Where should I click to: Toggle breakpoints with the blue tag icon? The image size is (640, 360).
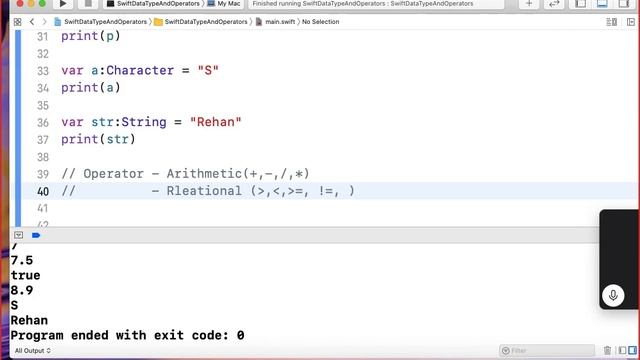(x=36, y=235)
